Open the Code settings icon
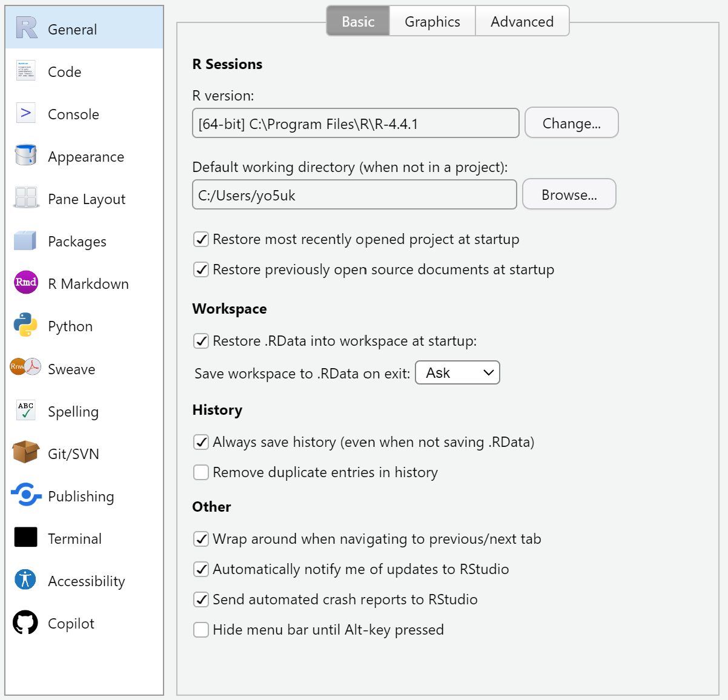Viewport: 728px width, 700px height. [x=25, y=71]
